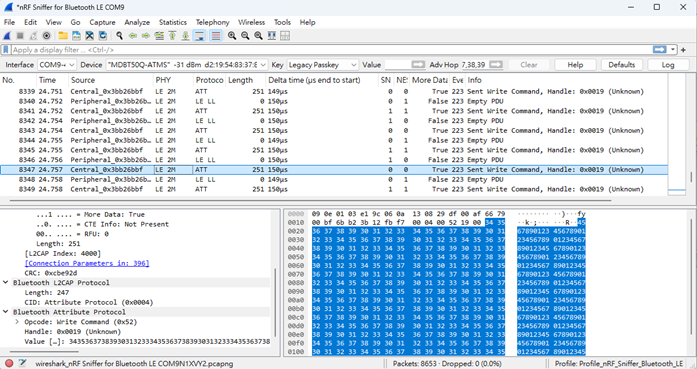Open the File menu
The width and height of the screenshot is (697, 369).
9,22
